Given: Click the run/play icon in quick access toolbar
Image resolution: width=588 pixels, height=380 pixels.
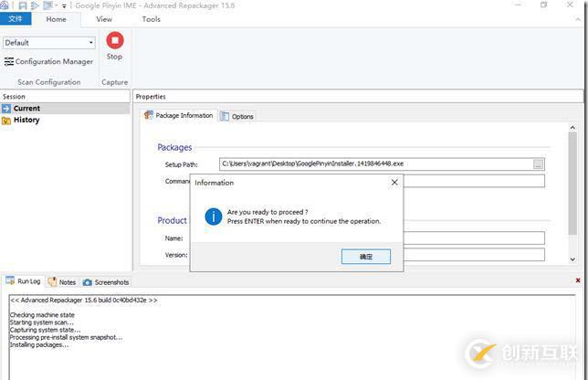Looking at the screenshot, I should pyautogui.click(x=35, y=5).
